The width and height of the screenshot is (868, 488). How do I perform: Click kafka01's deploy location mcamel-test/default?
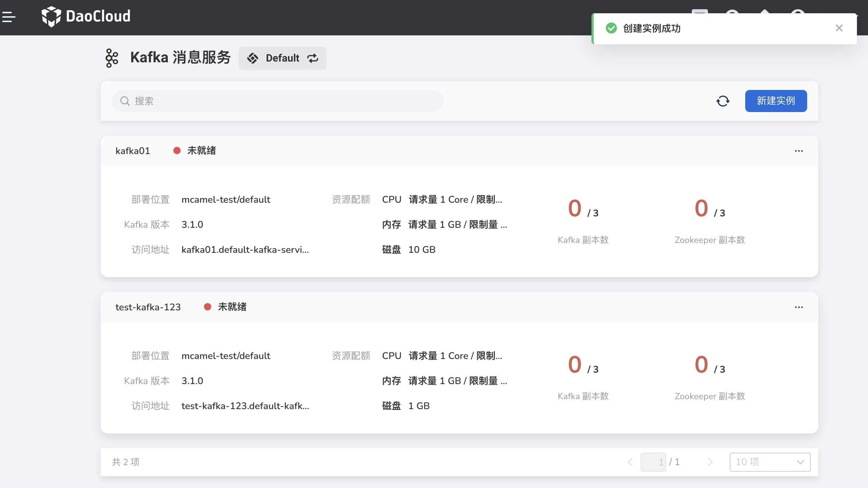[226, 199]
